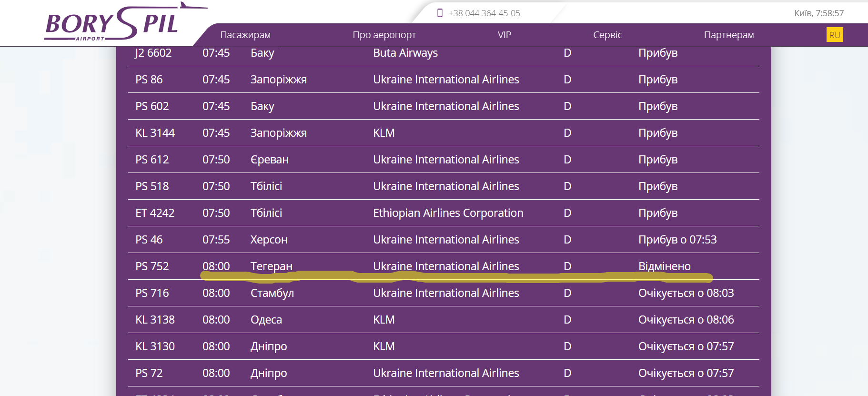Click Ethiopian Airlines Corporation airline name
The height and width of the screenshot is (396, 868).
[x=448, y=213]
